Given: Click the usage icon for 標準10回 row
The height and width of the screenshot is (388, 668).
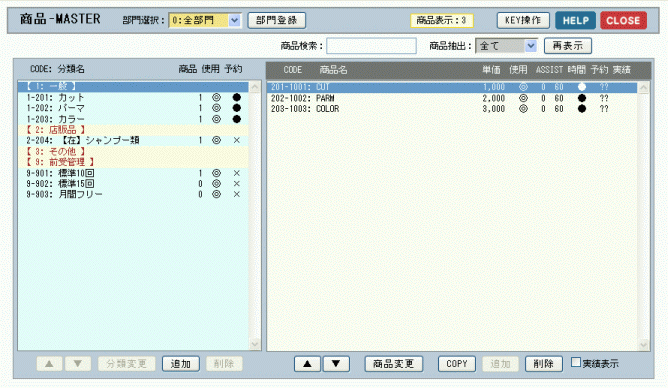Looking at the screenshot, I should click(216, 173).
